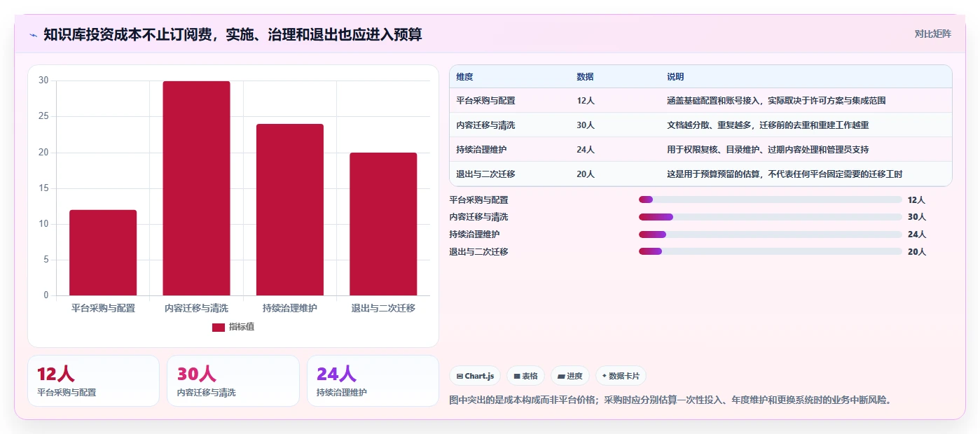Click the lightning icon beside the page title

[33, 34]
